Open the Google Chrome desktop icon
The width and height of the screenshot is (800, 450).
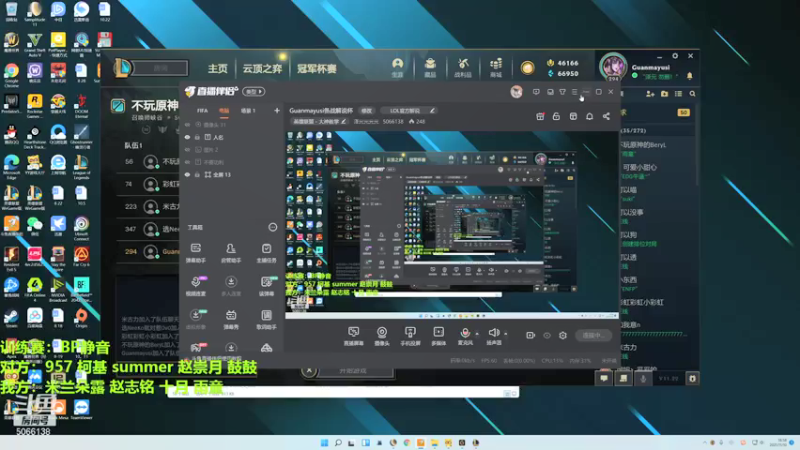click(11, 73)
